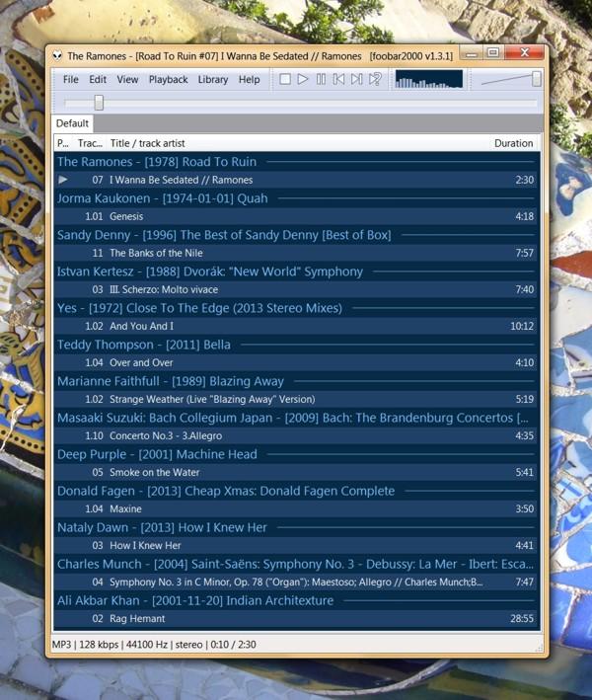Click the now-playing arrow indicator

(63, 180)
